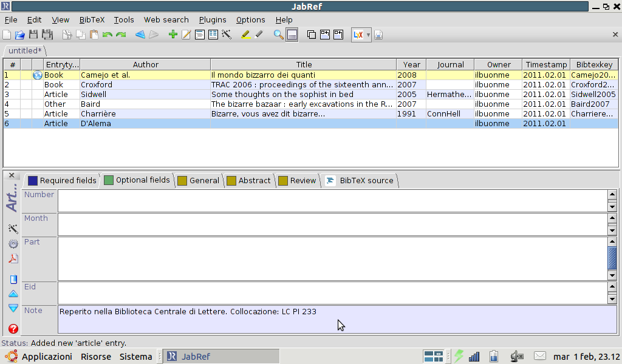
Task: Click the web link globe icon on Camejo row
Action: point(38,75)
